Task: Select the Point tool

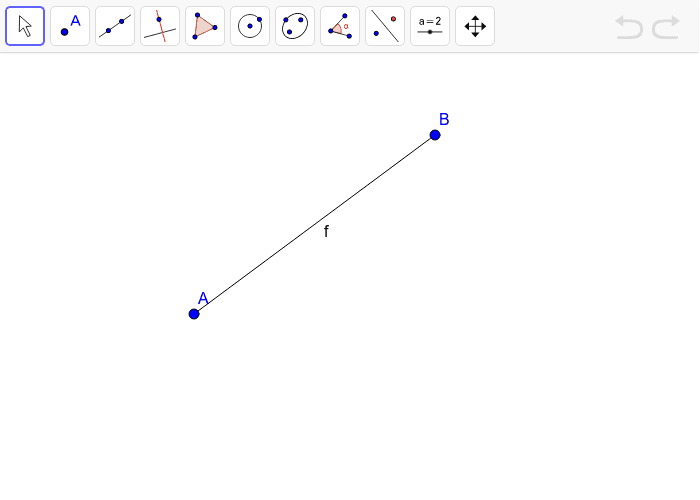Action: (x=70, y=26)
